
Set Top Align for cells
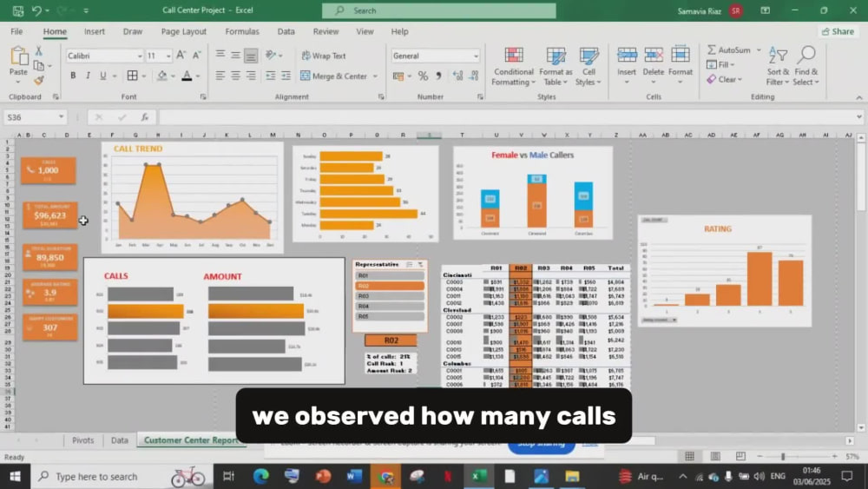coord(220,55)
